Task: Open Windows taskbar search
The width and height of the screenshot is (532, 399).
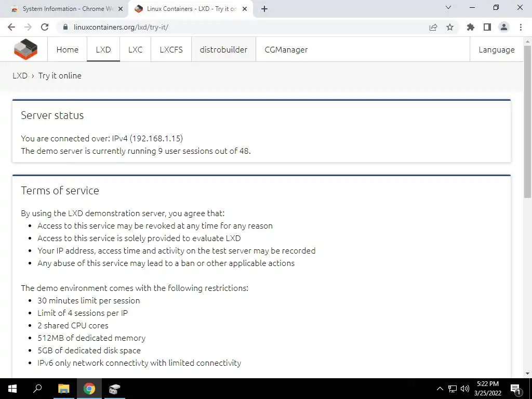Action: [x=37, y=389]
